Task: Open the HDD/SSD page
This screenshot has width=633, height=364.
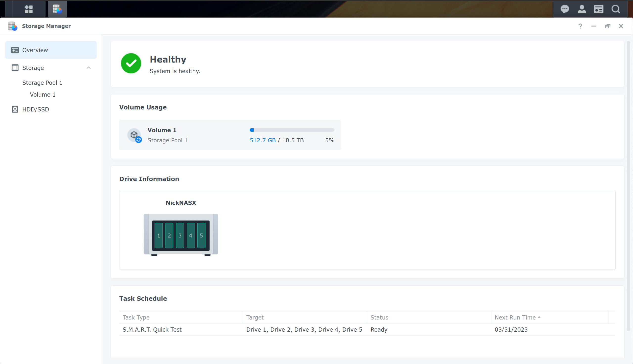Action: tap(51, 109)
